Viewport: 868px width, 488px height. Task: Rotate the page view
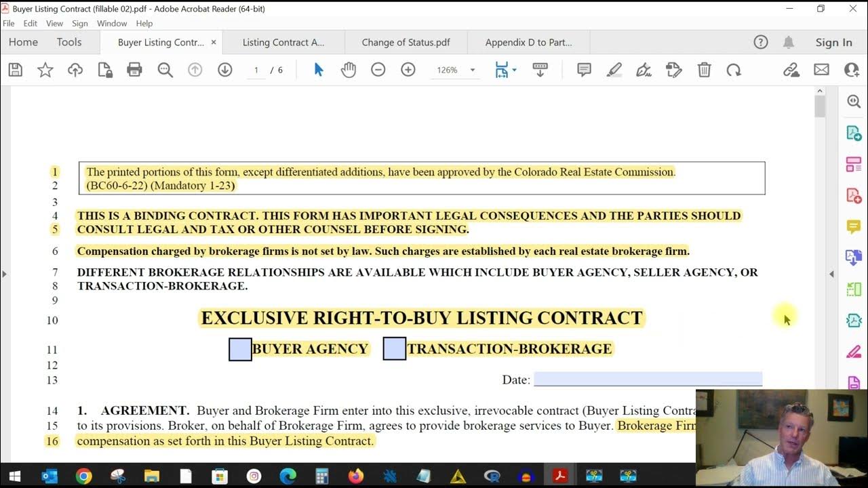coord(733,70)
